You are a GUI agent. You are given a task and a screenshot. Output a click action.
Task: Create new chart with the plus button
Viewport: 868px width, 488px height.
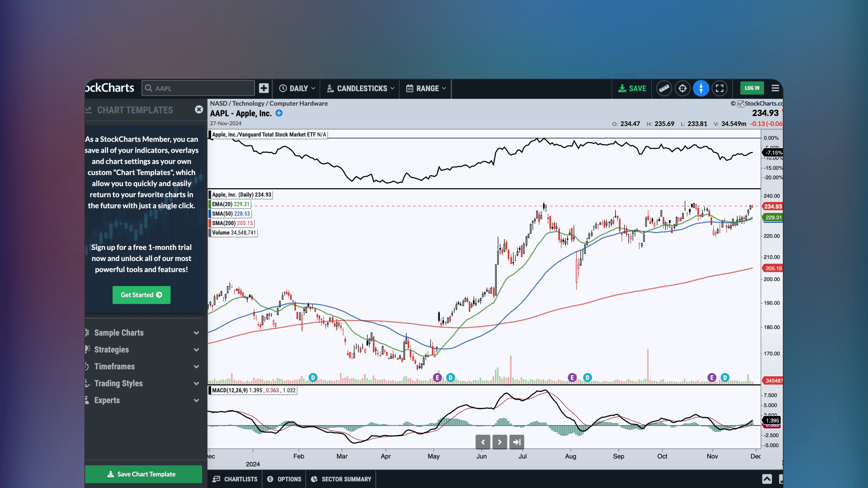click(263, 88)
